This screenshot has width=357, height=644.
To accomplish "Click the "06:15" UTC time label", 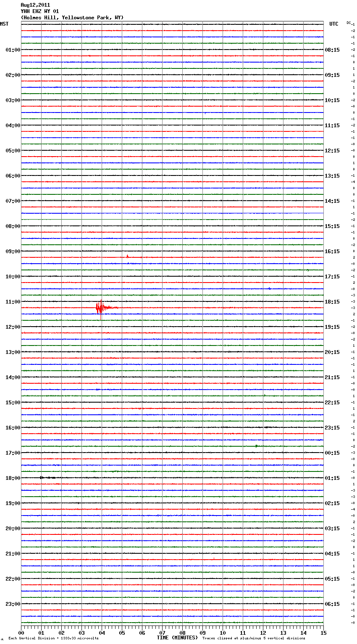I will click(x=332, y=604).
